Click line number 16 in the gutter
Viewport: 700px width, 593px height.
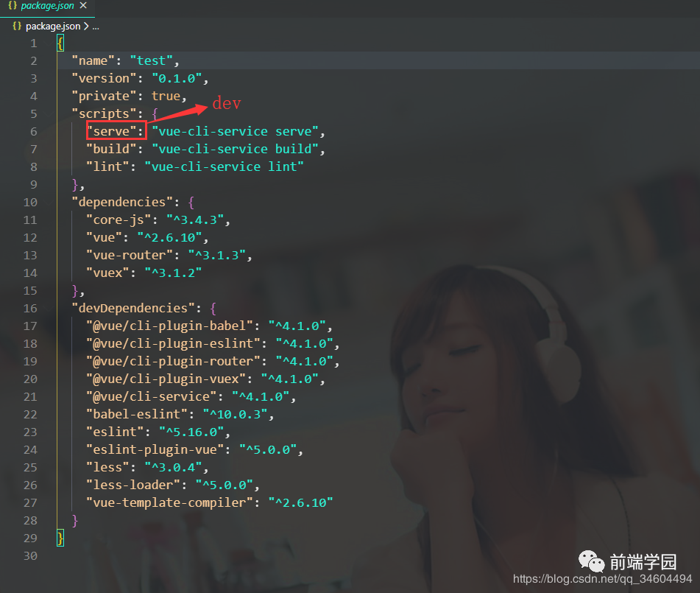[x=30, y=308]
